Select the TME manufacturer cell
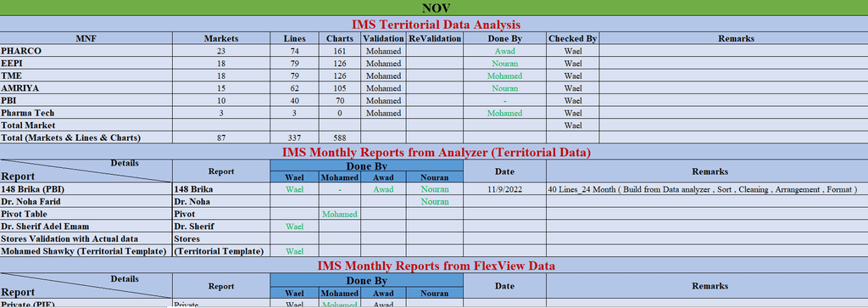The image size is (868, 308). pyautogui.click(x=86, y=76)
